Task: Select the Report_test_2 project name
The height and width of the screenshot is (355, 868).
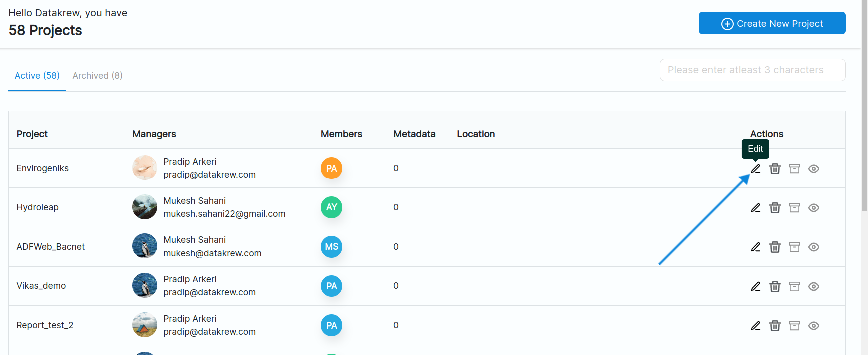Action: tap(45, 325)
